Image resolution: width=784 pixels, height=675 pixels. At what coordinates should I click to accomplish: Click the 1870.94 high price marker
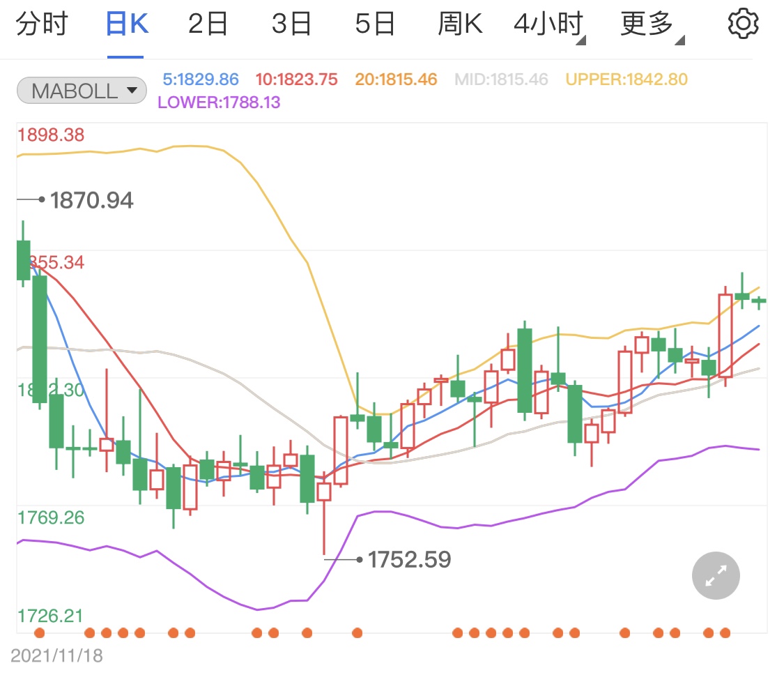coord(91,200)
